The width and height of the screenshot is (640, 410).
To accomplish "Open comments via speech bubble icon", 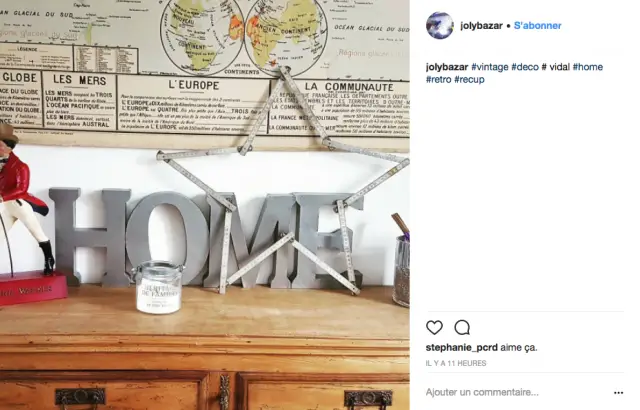I will pyautogui.click(x=462, y=327).
